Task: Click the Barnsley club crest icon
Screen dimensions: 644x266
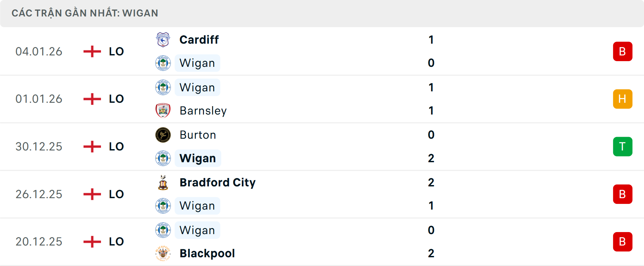Action: click(x=163, y=110)
